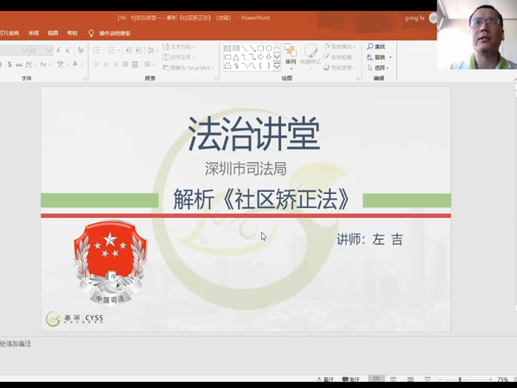Toggle strikethrough (abc) formatting
Screen dimensions: 517x388
click(19, 64)
